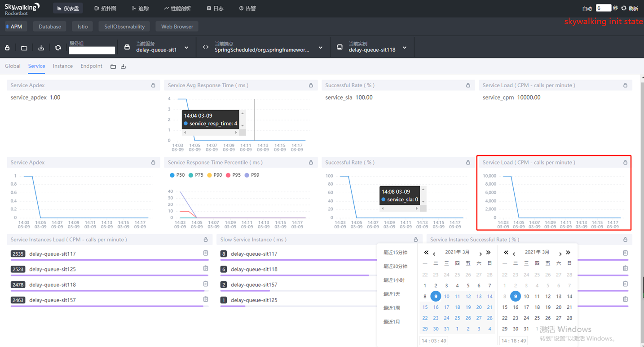Click the folder icon next to Endpoint tab
This screenshot has width=644, height=347.
tap(113, 67)
